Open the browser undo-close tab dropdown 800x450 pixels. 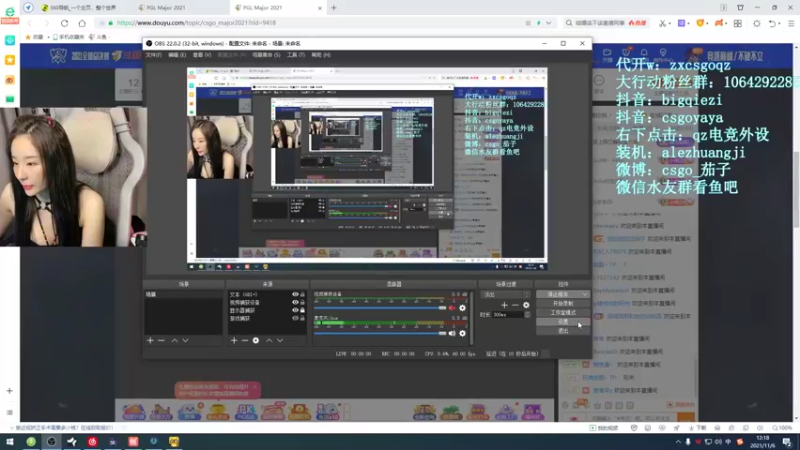pyautogui.click(x=781, y=23)
